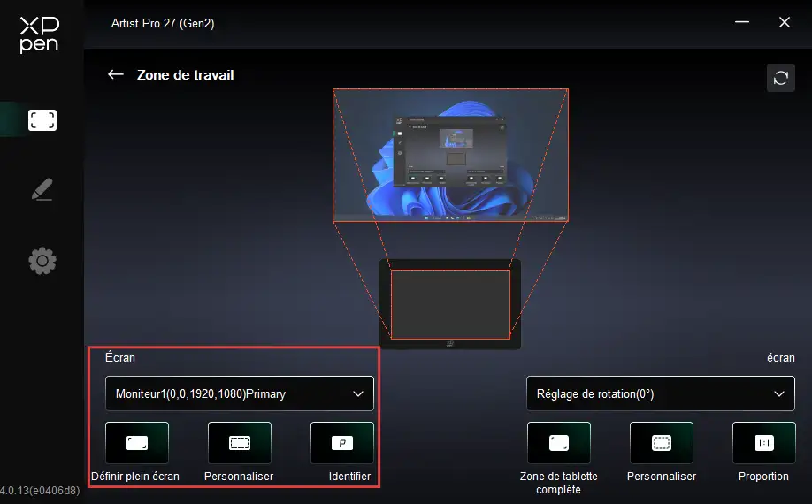Select Zone de tablette complète option
The height and width of the screenshot is (504, 812).
[x=558, y=443]
